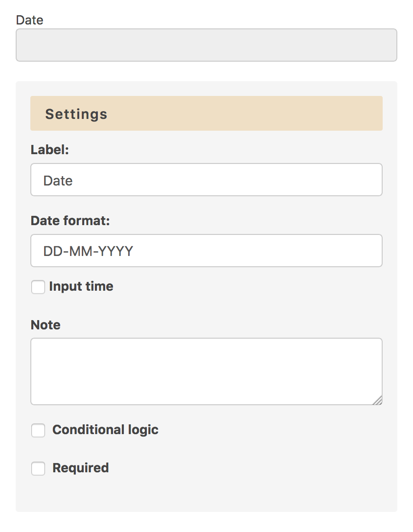Enable the Conditional logic checkbox
The image size is (413, 532).
(x=38, y=430)
